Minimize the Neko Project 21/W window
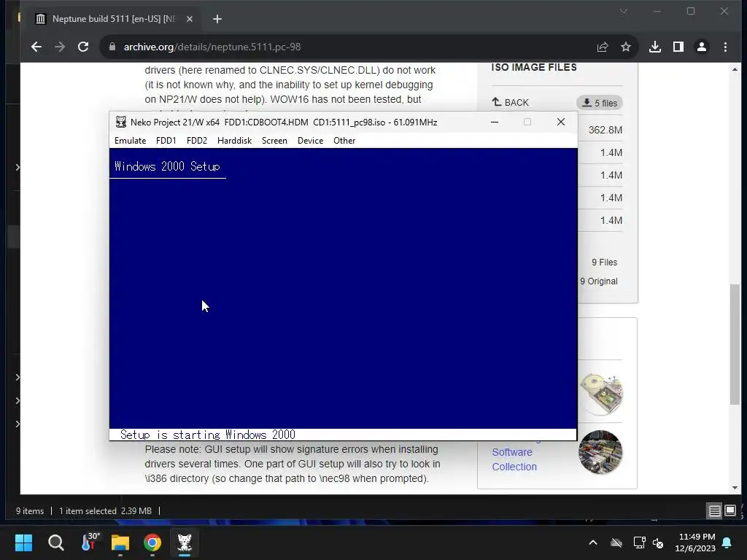 (495, 122)
